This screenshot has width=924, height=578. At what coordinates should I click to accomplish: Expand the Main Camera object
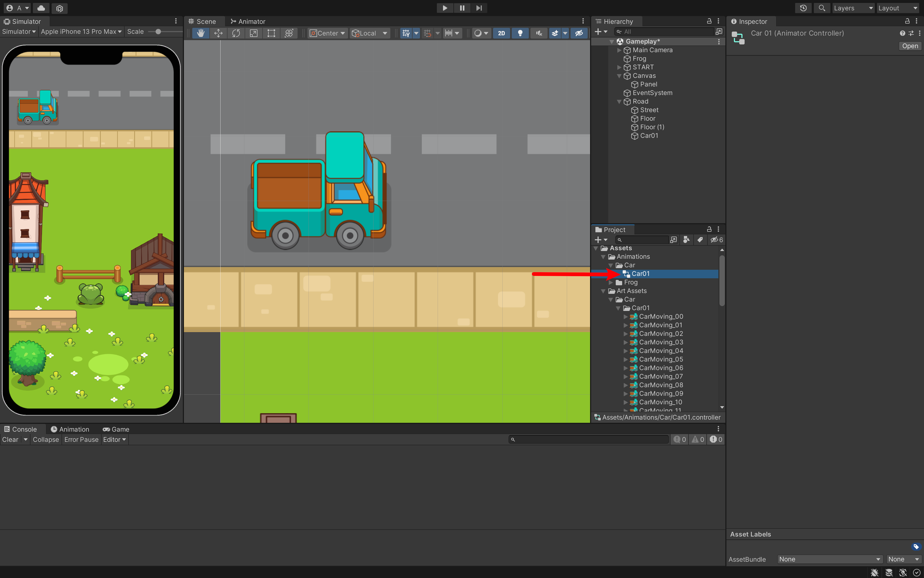pos(619,50)
